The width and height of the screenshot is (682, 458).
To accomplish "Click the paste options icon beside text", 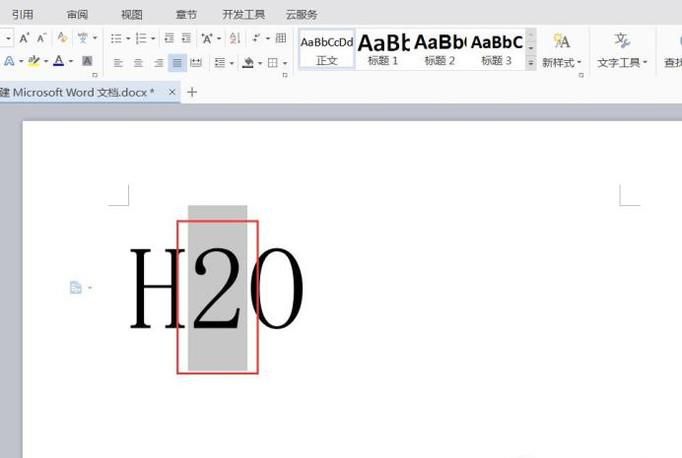I will pos(75,288).
